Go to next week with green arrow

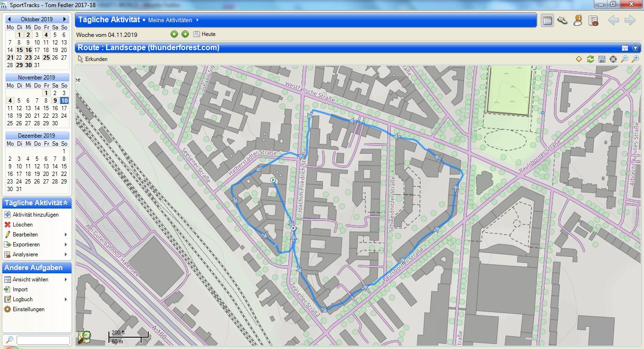pyautogui.click(x=185, y=34)
